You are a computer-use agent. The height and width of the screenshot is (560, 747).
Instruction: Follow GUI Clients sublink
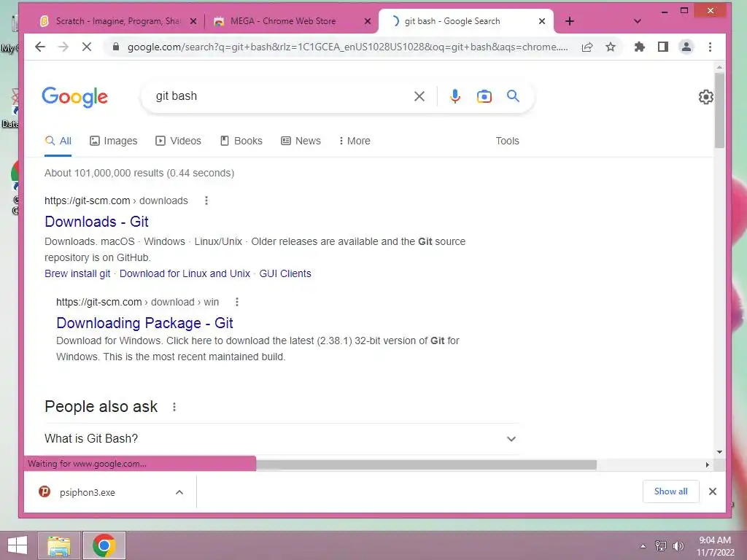pyautogui.click(x=285, y=274)
